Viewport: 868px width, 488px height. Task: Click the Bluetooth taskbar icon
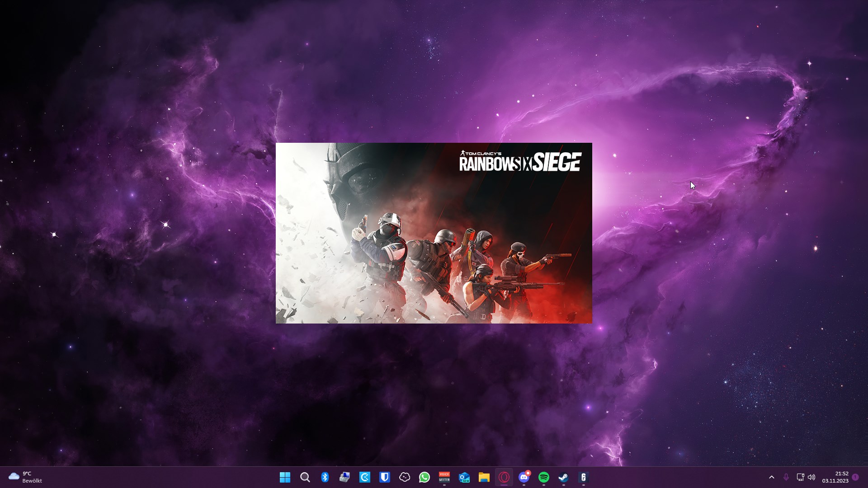325,477
